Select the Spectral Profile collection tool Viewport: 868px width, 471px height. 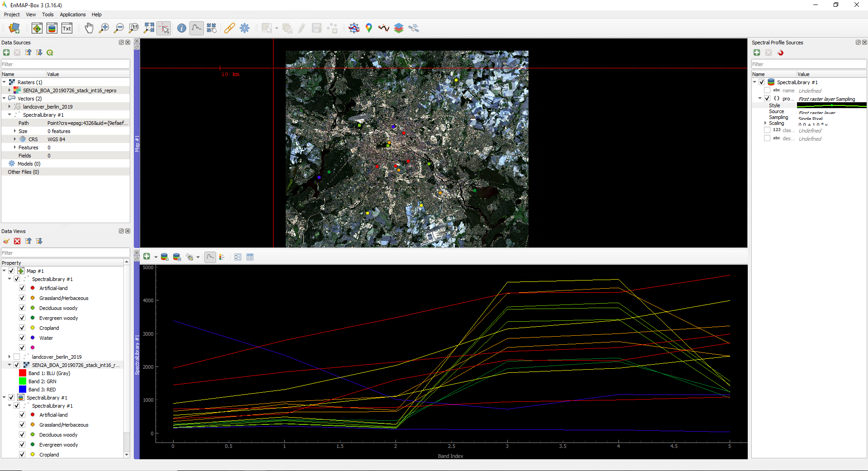point(196,28)
